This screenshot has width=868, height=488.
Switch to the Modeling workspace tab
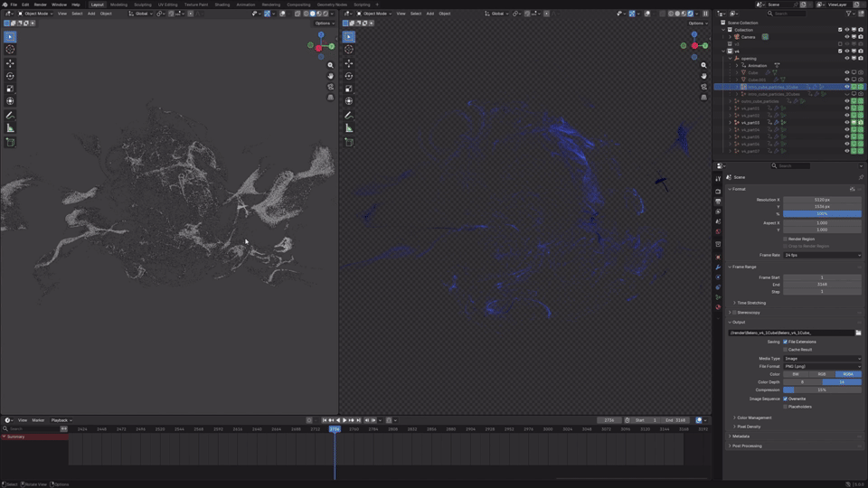(118, 5)
